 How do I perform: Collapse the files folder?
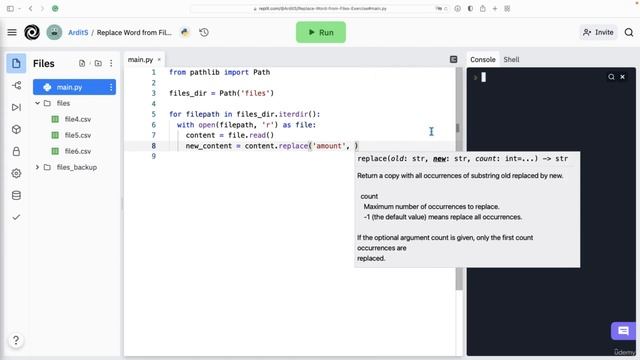(38, 103)
